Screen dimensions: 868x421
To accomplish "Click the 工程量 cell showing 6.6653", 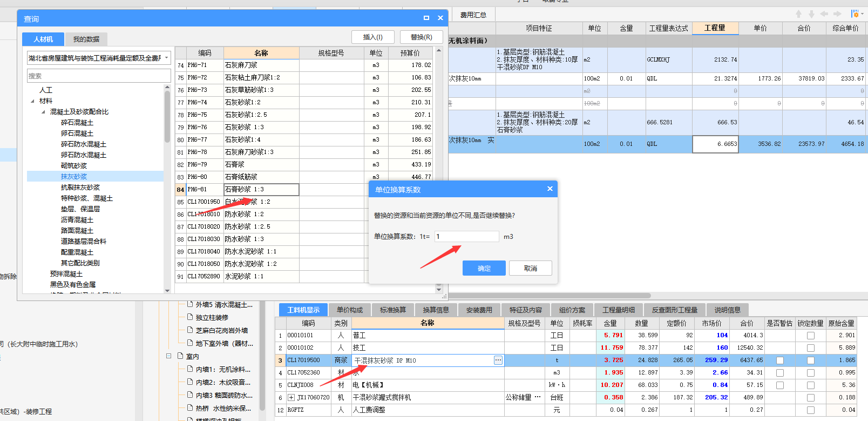I will click(715, 144).
